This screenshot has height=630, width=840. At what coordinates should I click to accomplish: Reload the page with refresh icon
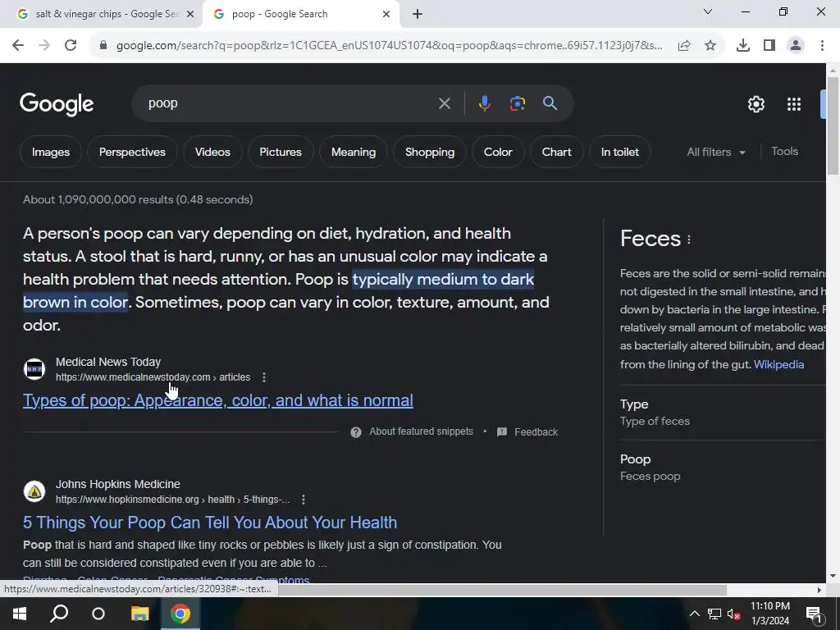71,46
